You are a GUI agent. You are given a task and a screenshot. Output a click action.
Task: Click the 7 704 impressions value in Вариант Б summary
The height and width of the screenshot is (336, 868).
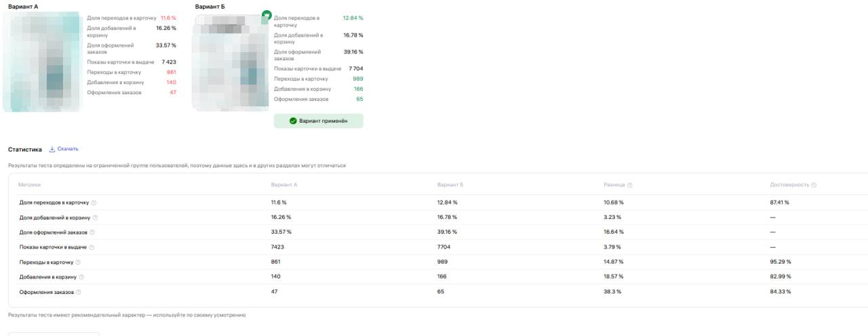click(356, 68)
